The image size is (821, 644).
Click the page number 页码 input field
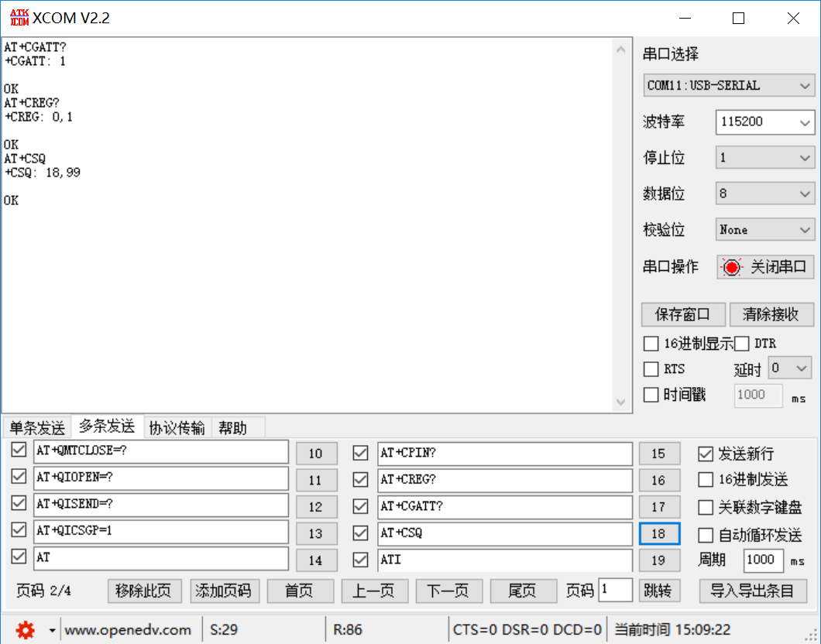(616, 590)
